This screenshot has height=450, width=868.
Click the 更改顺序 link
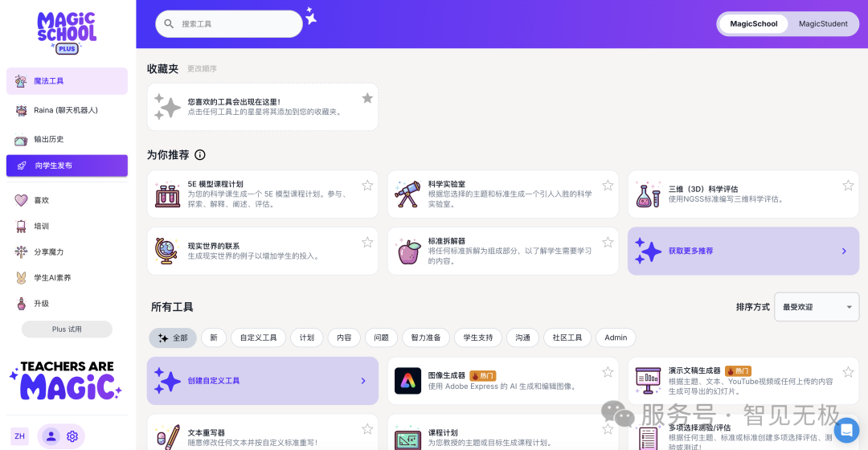202,68
